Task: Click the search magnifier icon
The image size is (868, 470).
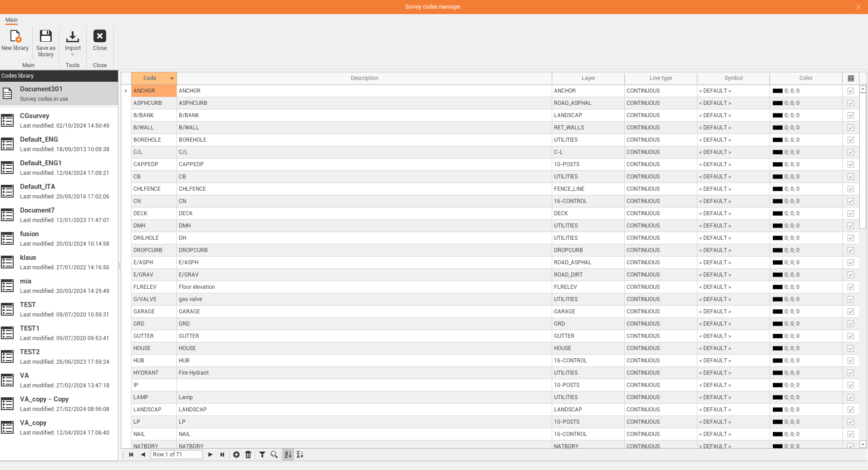Action: 274,455
